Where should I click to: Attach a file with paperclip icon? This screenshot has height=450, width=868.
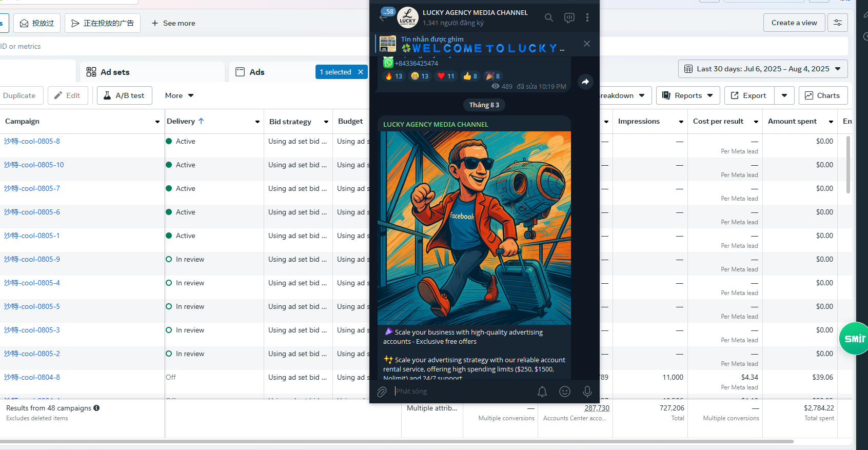382,392
